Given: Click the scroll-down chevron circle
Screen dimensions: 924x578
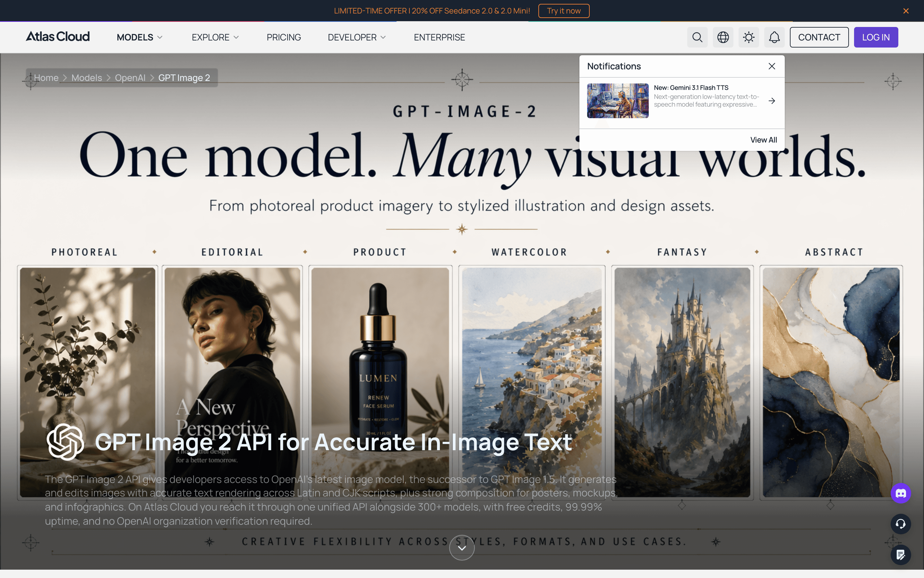Looking at the screenshot, I should tap(462, 547).
